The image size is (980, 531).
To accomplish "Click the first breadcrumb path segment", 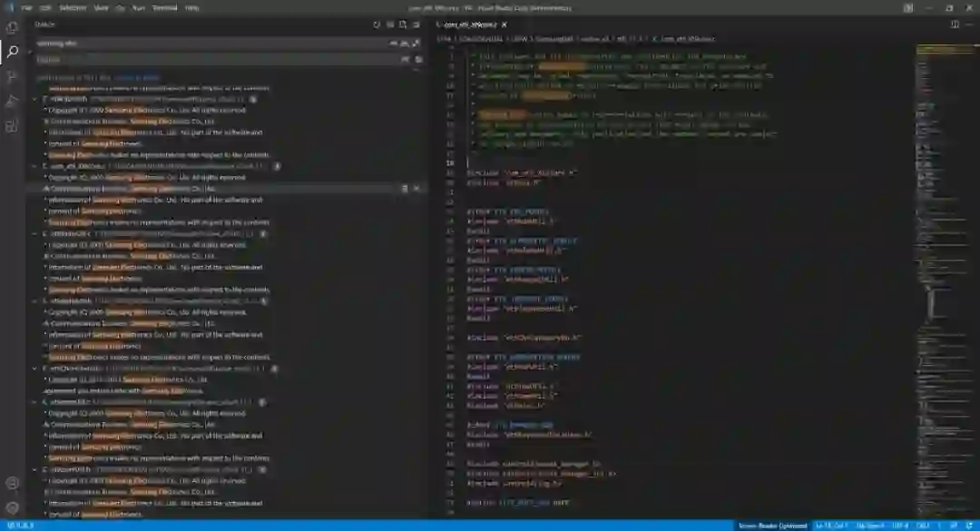I will (444, 39).
